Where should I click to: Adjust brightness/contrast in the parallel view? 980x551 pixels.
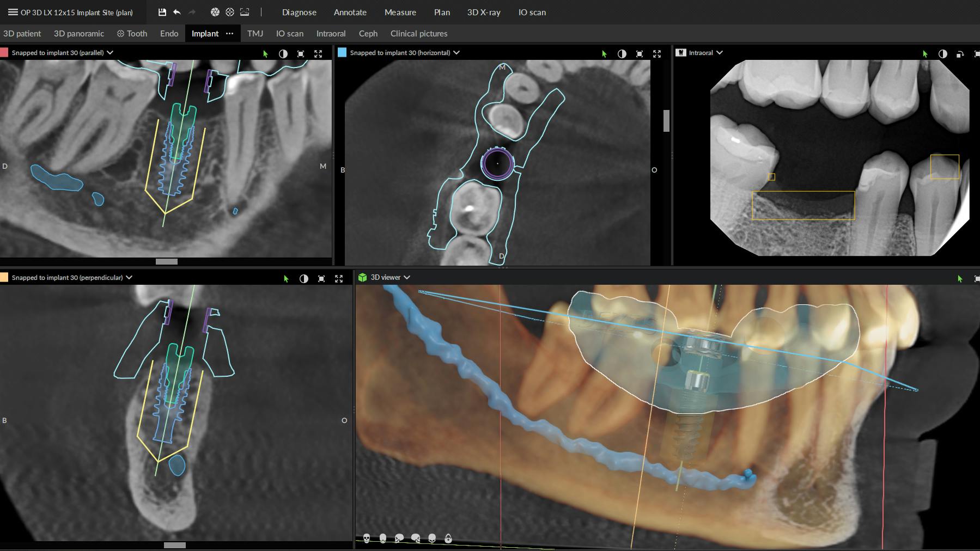tap(283, 54)
